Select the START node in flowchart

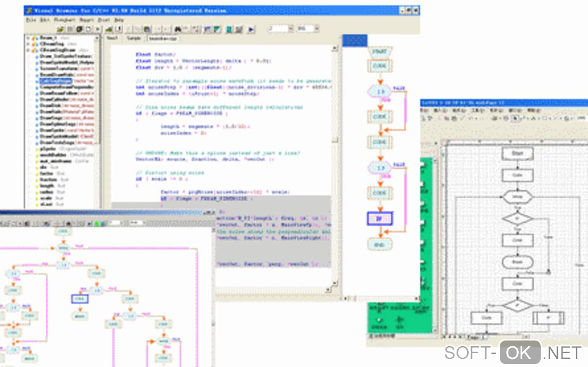(379, 52)
